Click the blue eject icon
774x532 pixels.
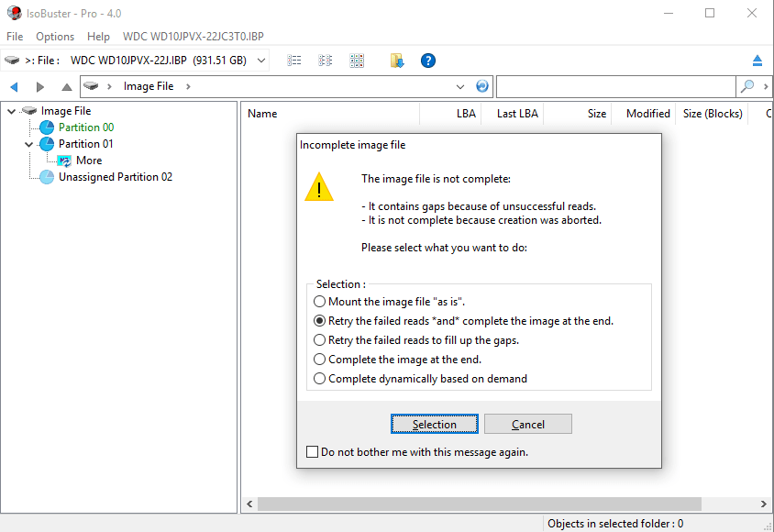pos(757,61)
